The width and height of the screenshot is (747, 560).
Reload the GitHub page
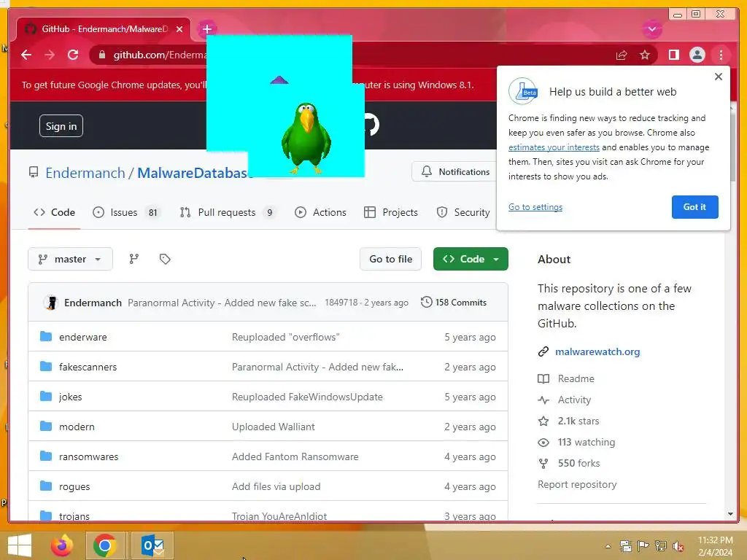pyautogui.click(x=73, y=55)
